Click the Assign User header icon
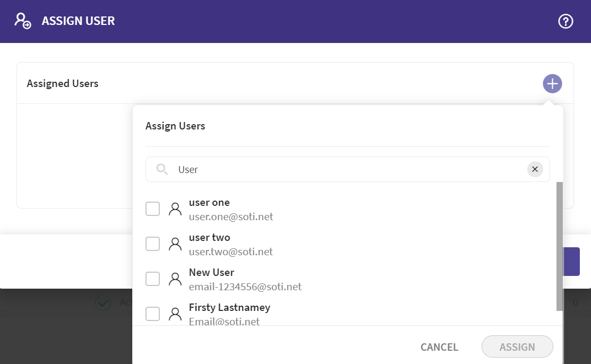This screenshot has width=591, height=364. 23,21
